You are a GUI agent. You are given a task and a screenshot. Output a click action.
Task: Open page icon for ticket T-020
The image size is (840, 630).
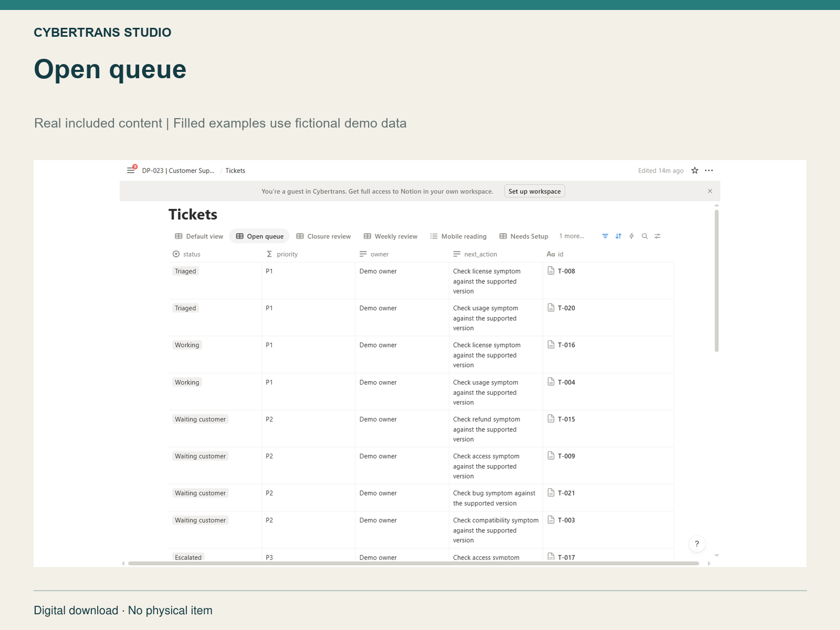tap(551, 308)
